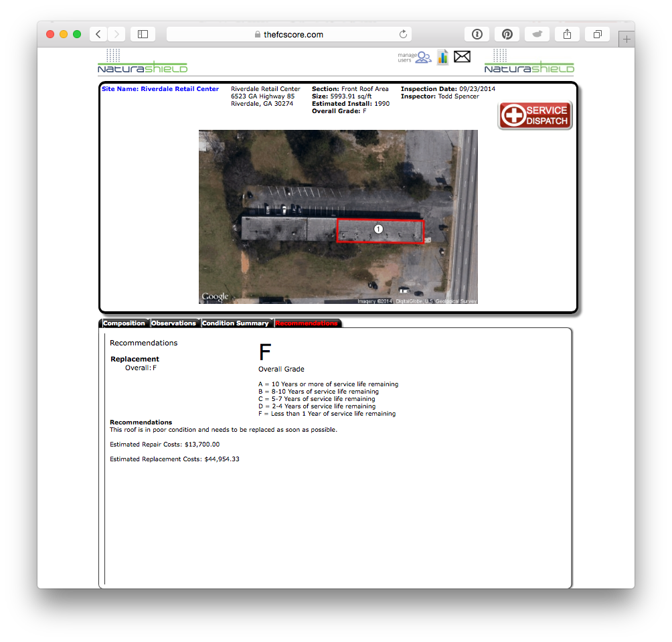Click the Service Dispatch button
Screen dimensions: 672x642
[535, 114]
